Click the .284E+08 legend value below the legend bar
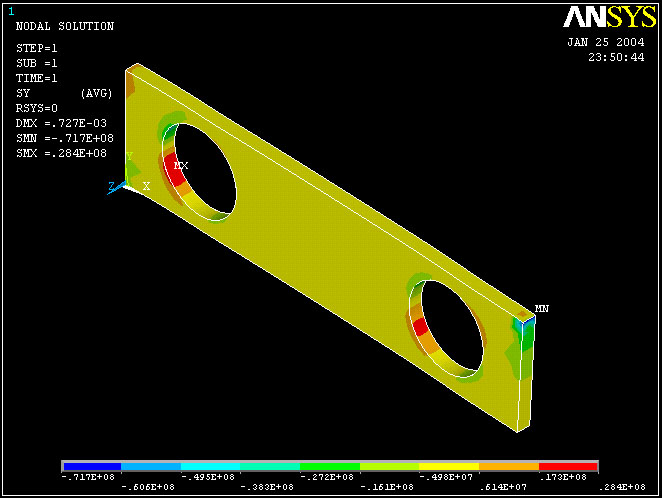The image size is (662, 498). click(x=622, y=487)
